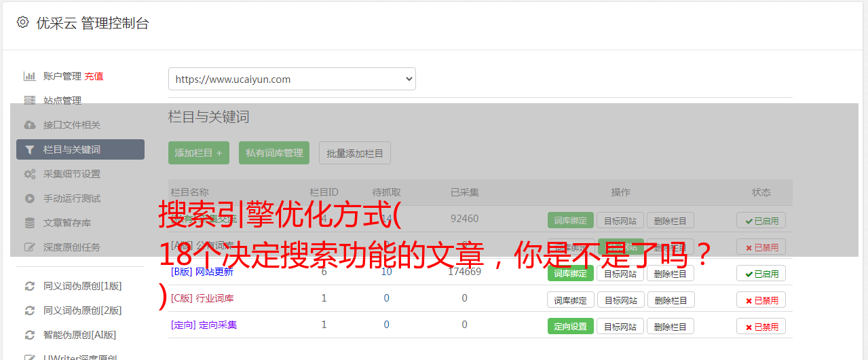Click the play icon next to 手动运行测试

[x=29, y=198]
